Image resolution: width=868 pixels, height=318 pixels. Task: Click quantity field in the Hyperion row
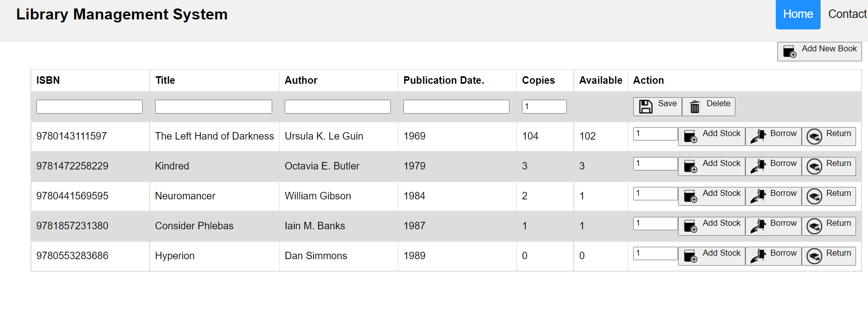pyautogui.click(x=655, y=254)
